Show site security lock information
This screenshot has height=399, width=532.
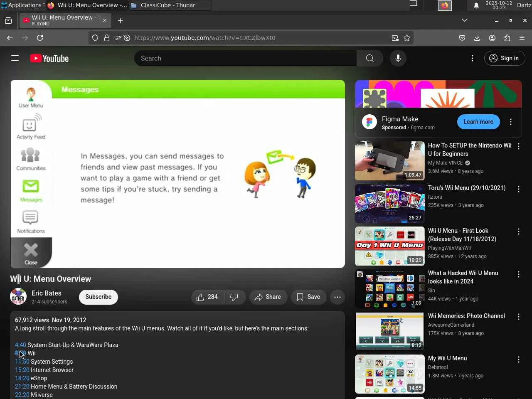click(x=107, y=38)
